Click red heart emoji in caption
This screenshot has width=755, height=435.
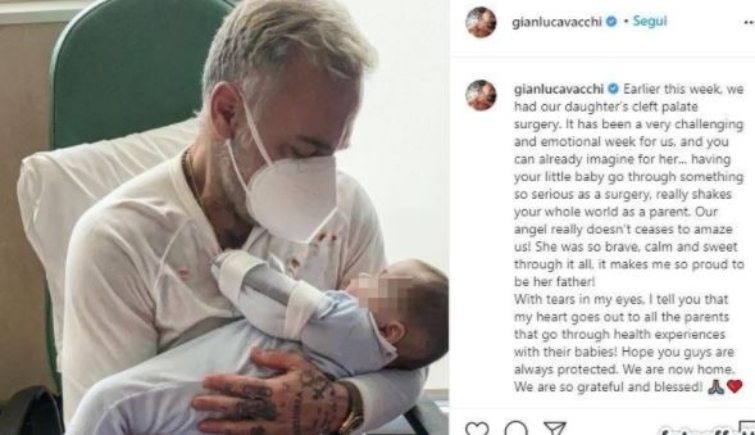[734, 386]
